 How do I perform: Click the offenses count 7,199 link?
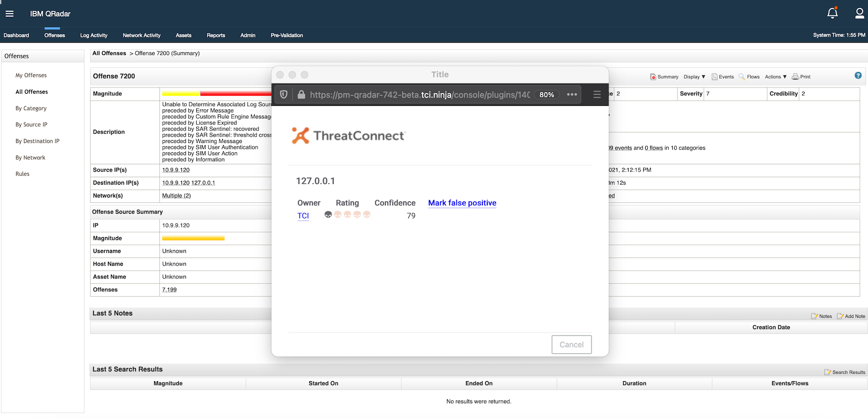[169, 290]
